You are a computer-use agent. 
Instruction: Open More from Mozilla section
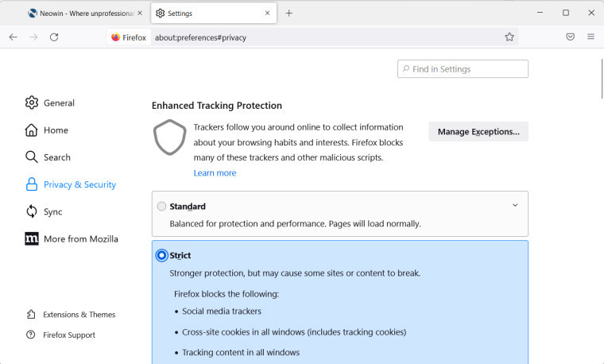point(80,238)
